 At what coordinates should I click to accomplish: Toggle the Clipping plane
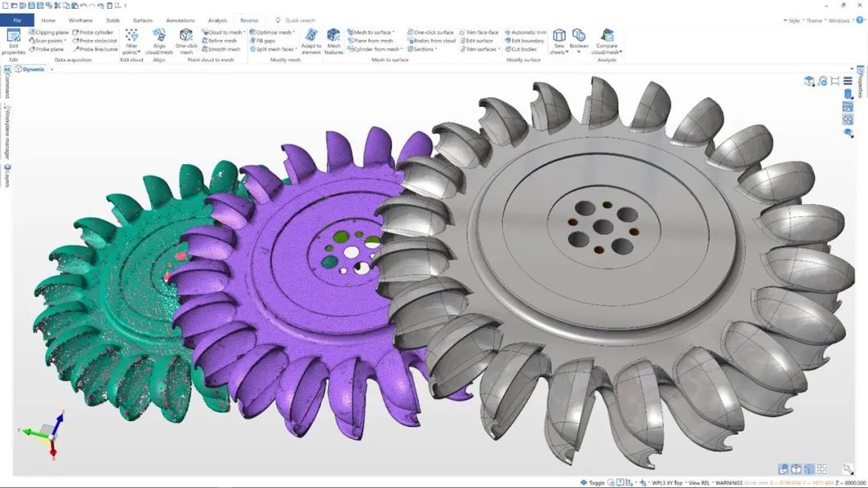[48, 32]
